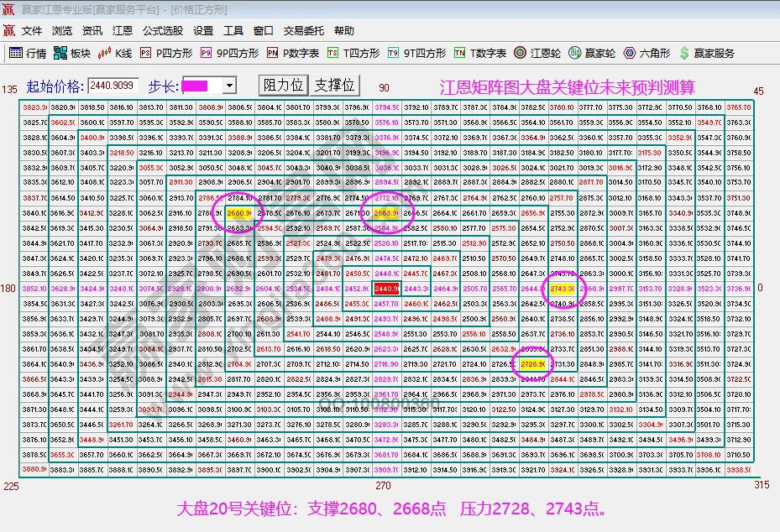Click the magenta step color swatch
780x532 pixels.
pos(195,84)
